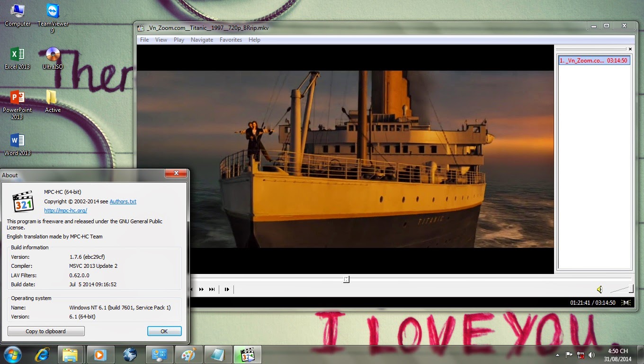Click the audio status icon beside the timecode

[626, 303]
